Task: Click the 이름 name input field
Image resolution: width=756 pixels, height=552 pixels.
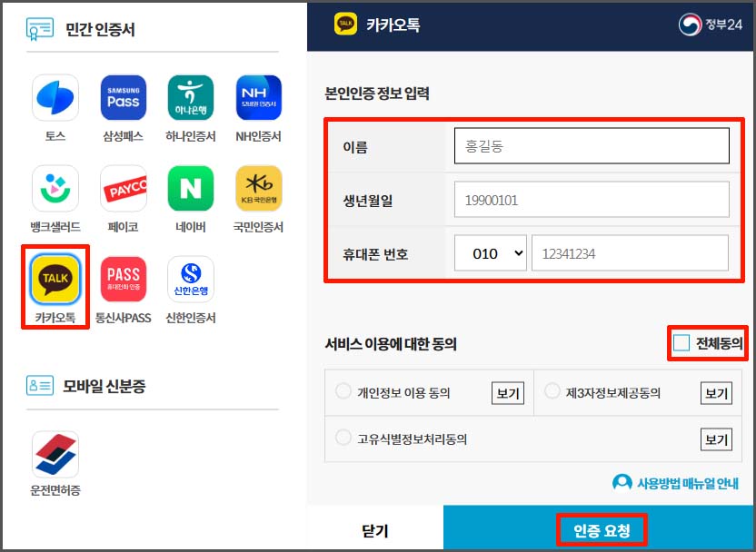Action: [x=592, y=145]
